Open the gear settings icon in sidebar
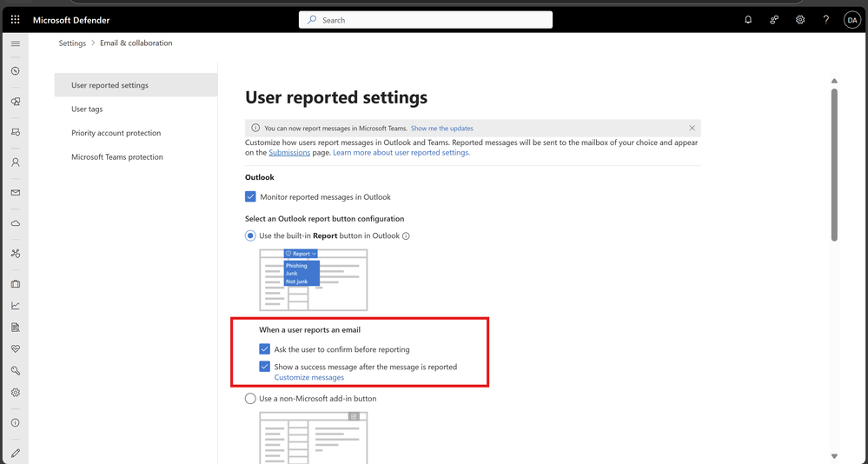The image size is (868, 464). [x=16, y=392]
